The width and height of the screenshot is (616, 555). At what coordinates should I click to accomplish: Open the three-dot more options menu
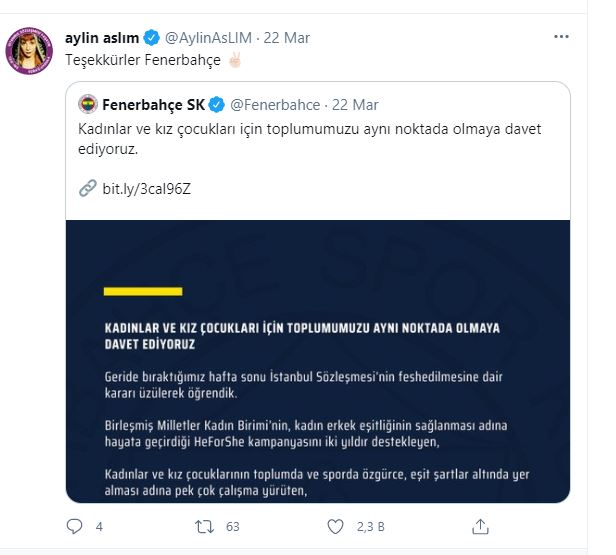(x=562, y=35)
